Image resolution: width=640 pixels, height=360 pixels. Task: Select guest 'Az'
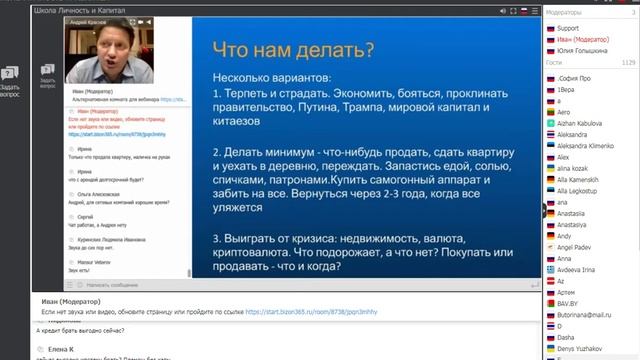(x=560, y=281)
